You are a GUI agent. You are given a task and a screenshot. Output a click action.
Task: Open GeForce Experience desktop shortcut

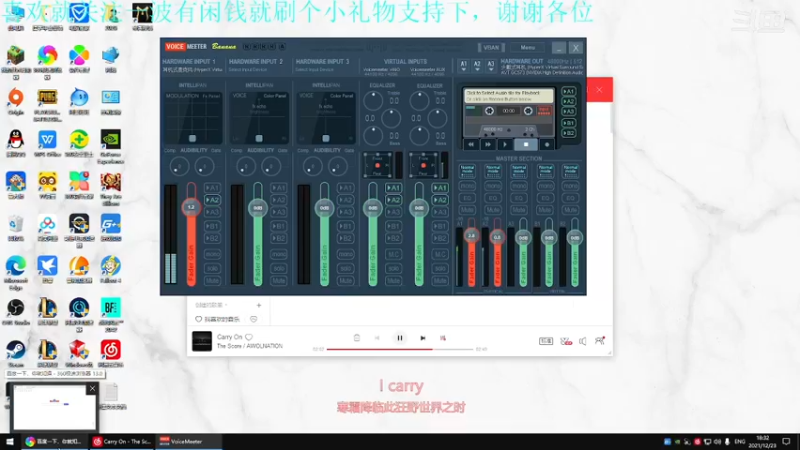[x=111, y=145]
